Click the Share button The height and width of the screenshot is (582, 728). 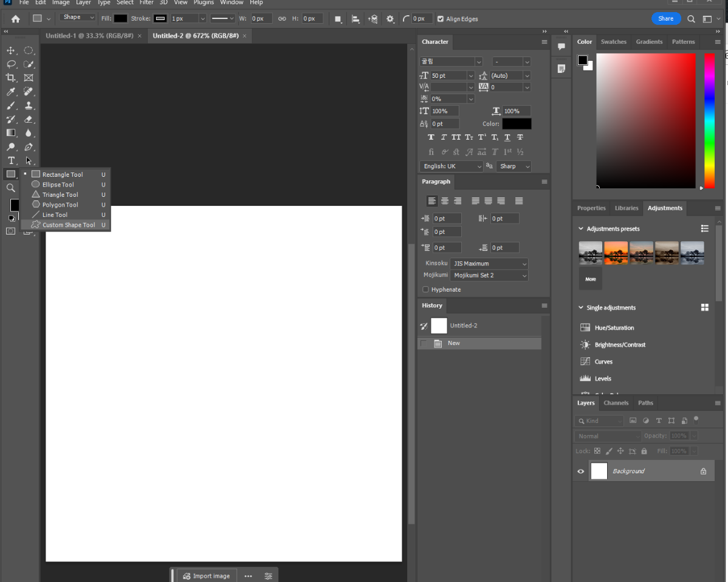tap(666, 19)
